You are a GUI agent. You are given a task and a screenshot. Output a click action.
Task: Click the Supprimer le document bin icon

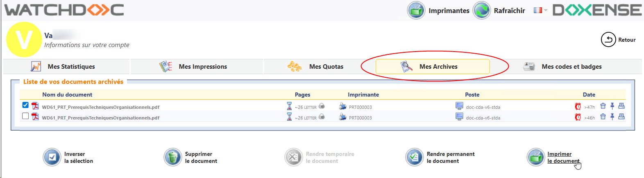(172, 157)
